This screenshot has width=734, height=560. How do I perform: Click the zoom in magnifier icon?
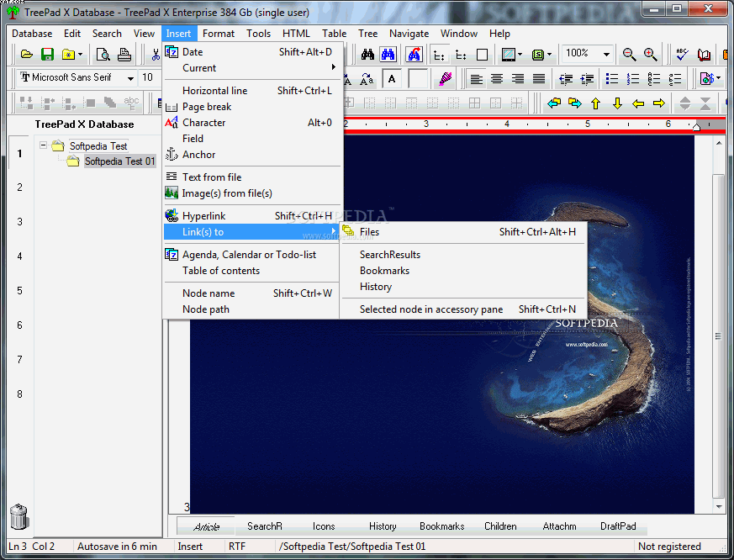[x=650, y=55]
